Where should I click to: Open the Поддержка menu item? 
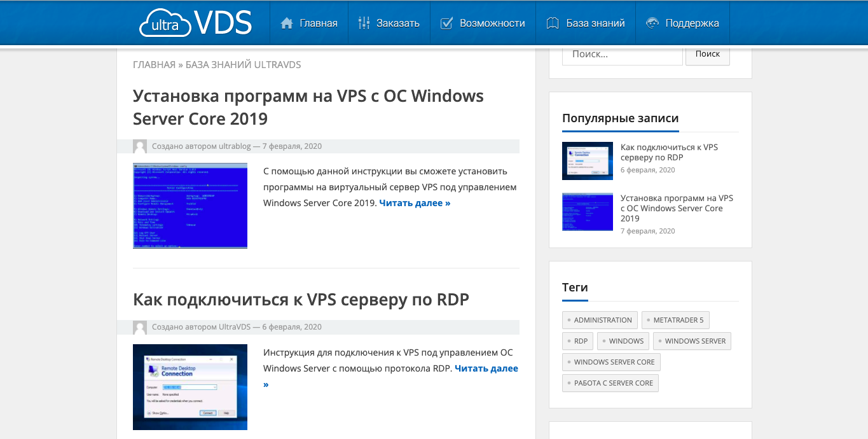point(682,23)
